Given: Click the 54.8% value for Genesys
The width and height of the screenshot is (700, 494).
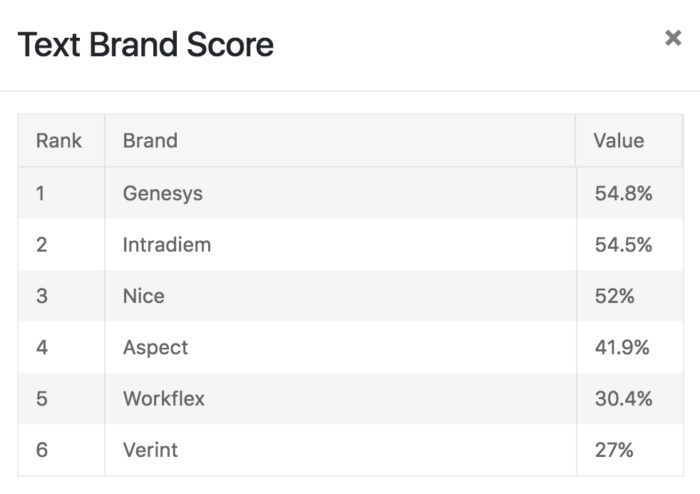Looking at the screenshot, I should point(623,194).
